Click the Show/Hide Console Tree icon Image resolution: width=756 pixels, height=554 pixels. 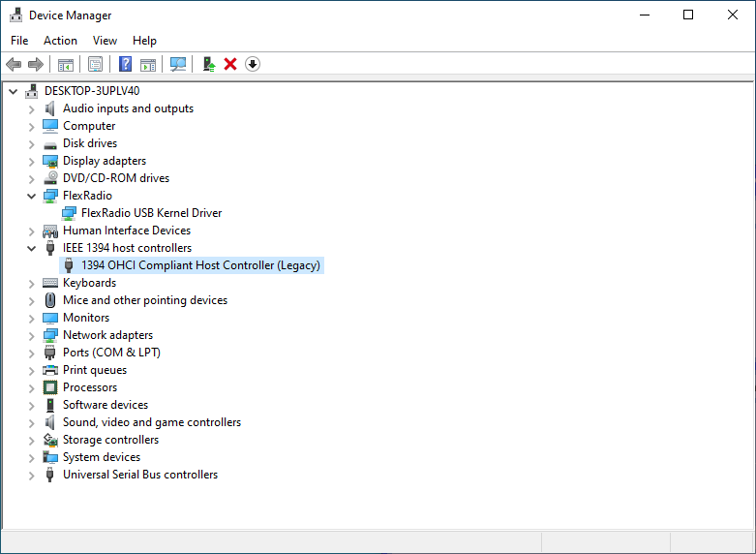click(66, 64)
